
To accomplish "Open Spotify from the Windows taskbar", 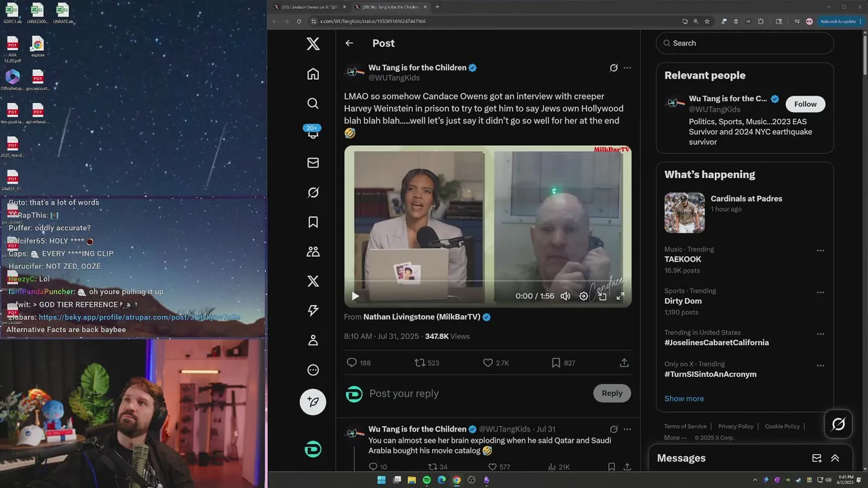I will coord(427,481).
